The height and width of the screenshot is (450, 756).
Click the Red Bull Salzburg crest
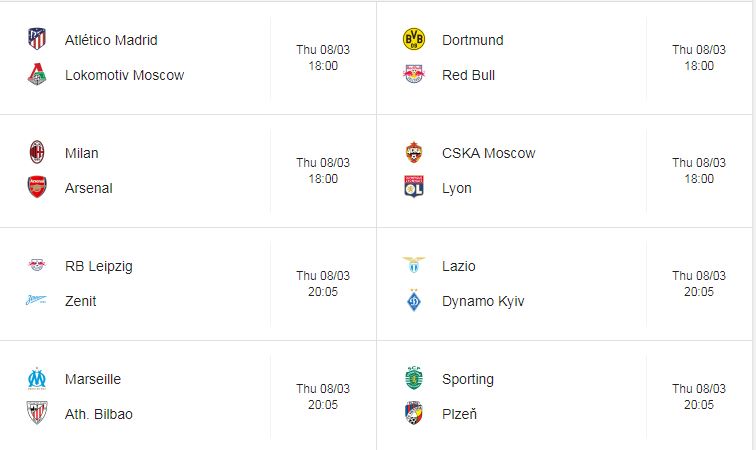pos(414,75)
